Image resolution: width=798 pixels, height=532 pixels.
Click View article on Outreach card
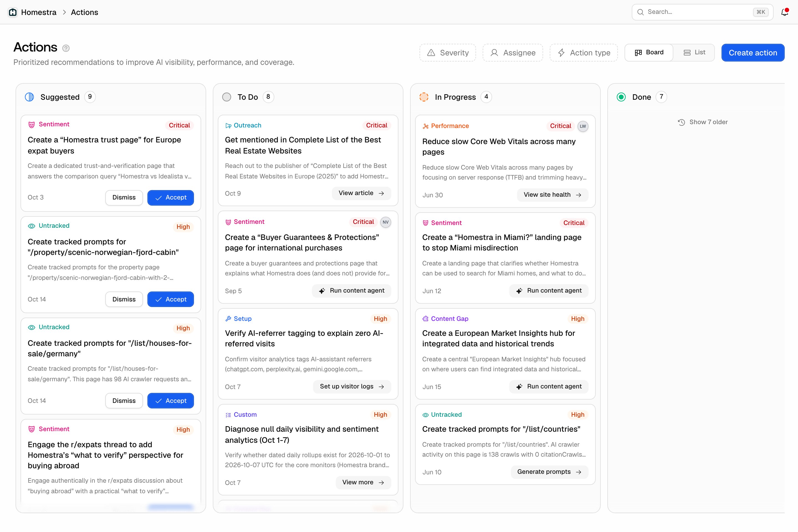[x=361, y=193]
